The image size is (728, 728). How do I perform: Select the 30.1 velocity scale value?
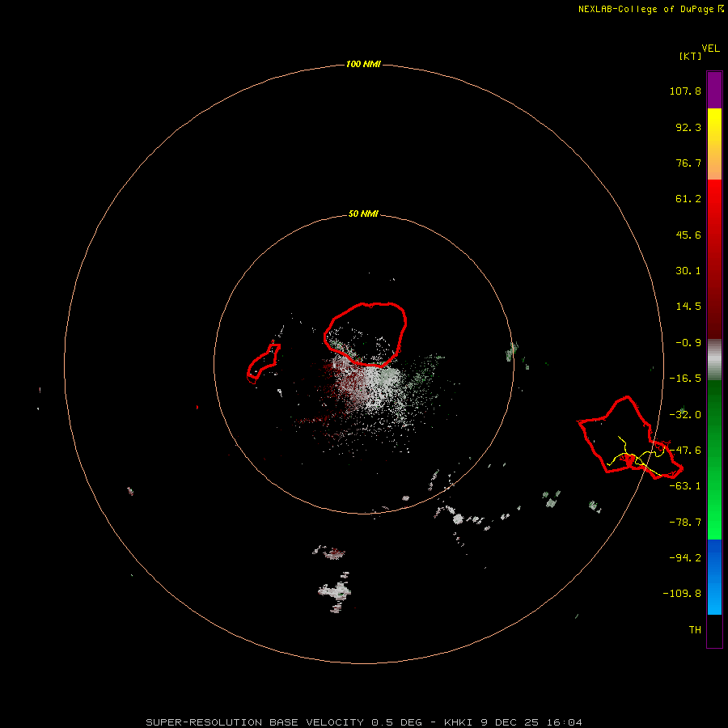point(688,271)
